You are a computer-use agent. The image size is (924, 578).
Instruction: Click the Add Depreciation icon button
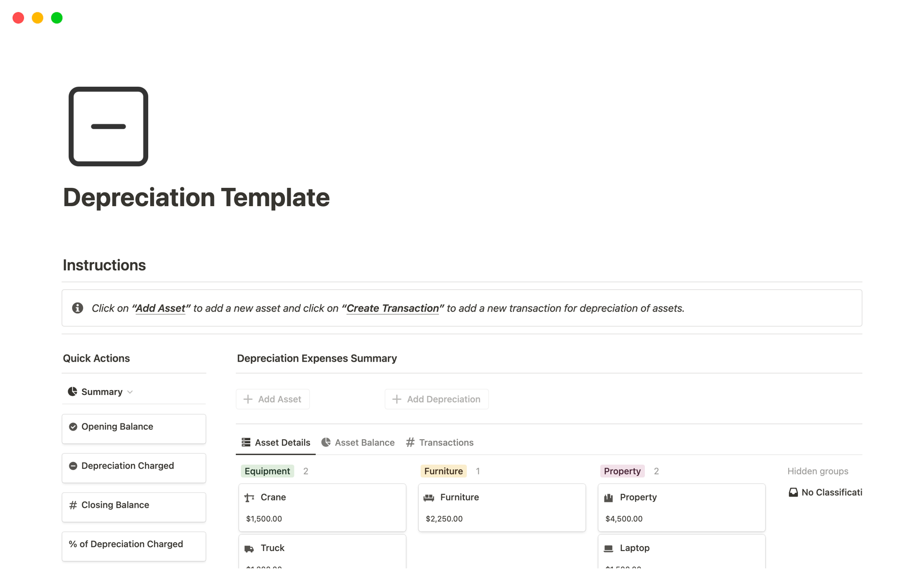pos(397,399)
